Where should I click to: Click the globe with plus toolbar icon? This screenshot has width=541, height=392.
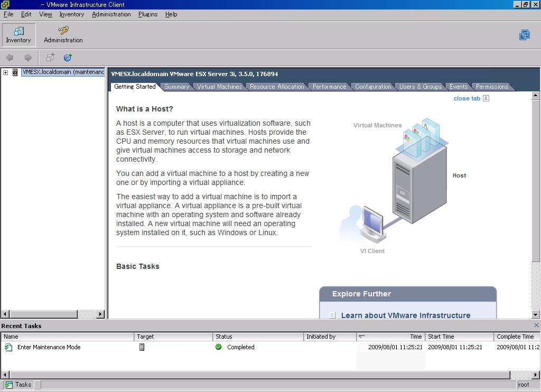click(68, 58)
